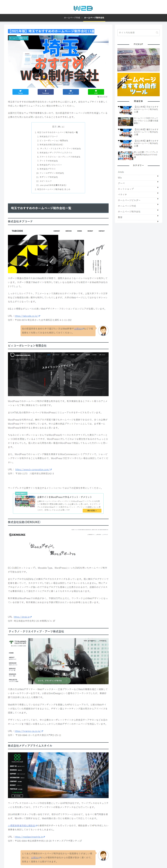Viewport: 167px width, 868px height.
Task: Click the advisor avatar near tabcode address
Action: (103, 331)
